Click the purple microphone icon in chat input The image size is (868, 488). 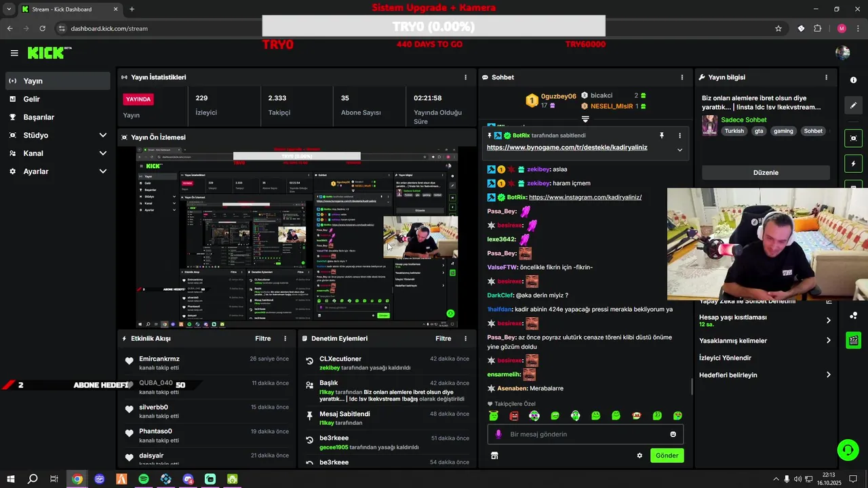(498, 434)
